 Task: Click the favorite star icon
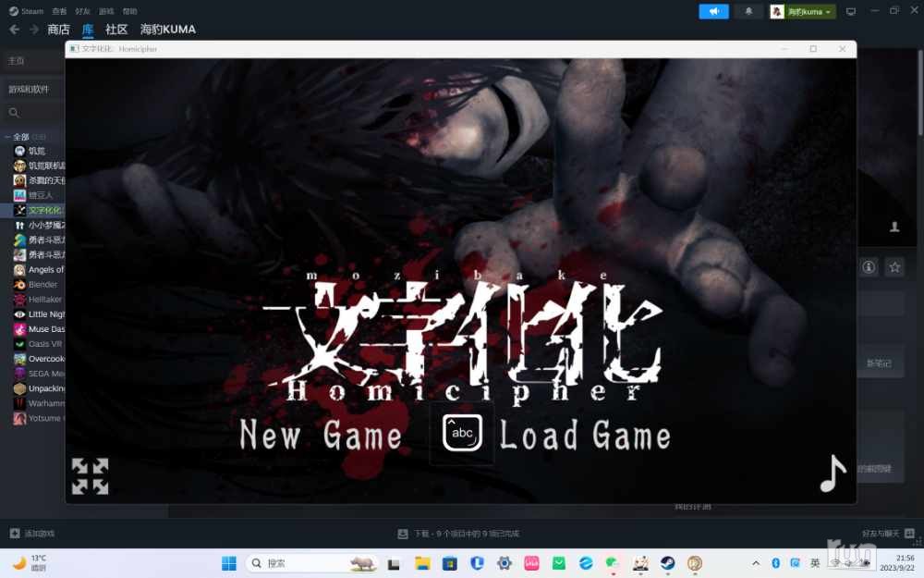click(x=894, y=267)
